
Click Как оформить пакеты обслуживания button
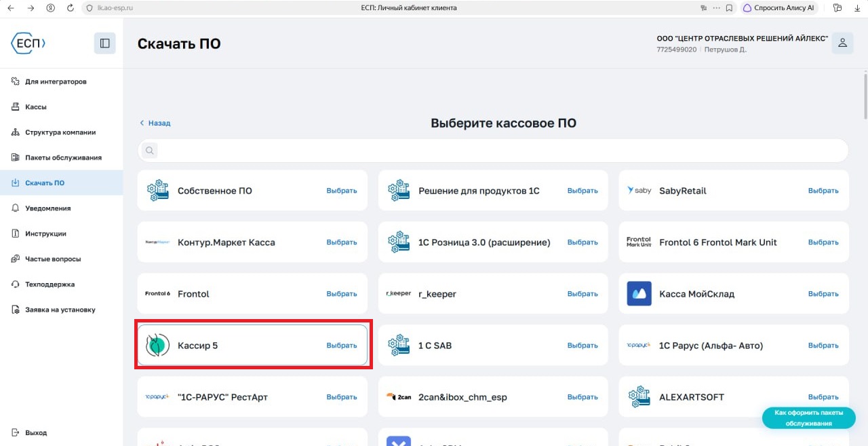pos(809,418)
